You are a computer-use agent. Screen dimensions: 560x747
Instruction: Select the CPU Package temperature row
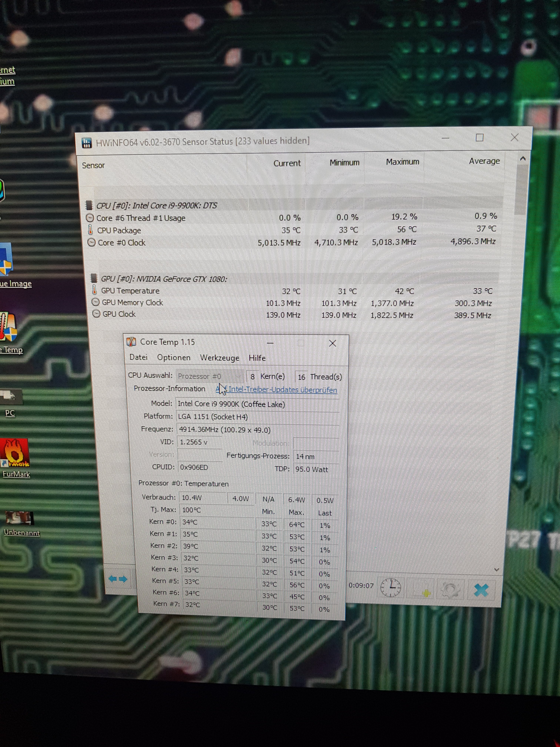(x=119, y=231)
